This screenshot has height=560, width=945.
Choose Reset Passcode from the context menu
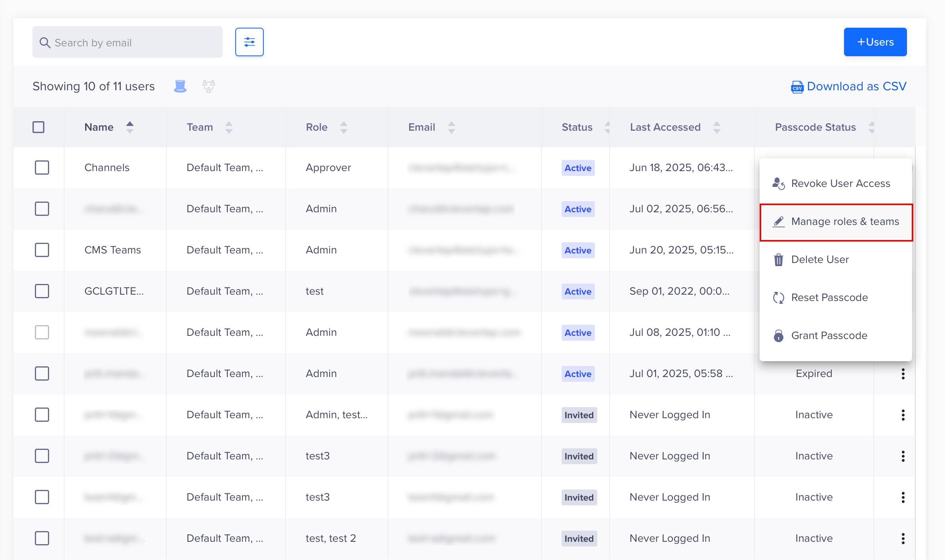[x=829, y=297]
